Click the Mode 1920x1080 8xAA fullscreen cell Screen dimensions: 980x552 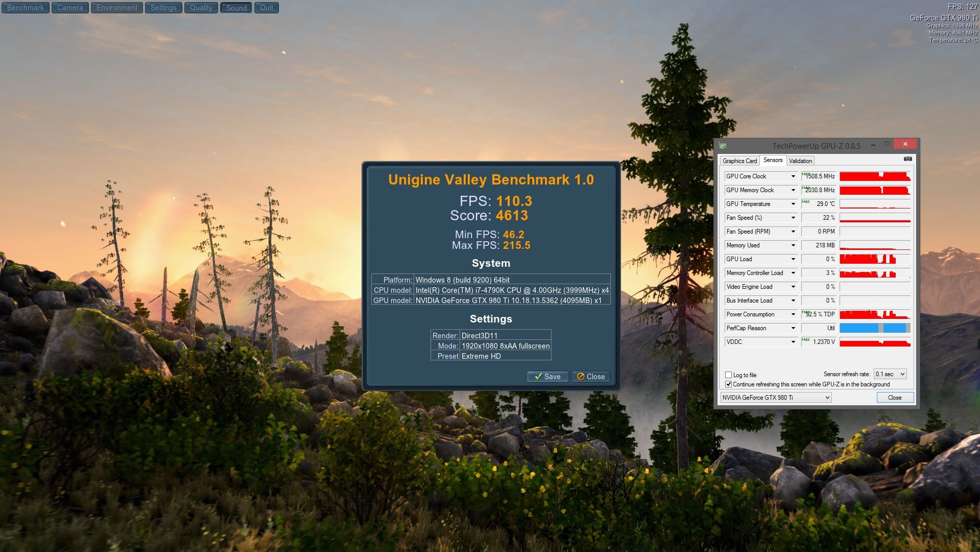coord(506,346)
